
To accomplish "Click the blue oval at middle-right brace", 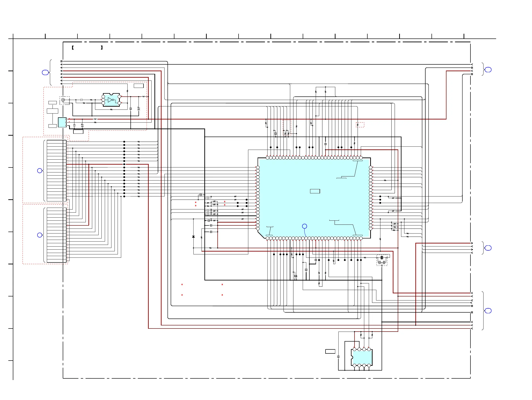I will pos(488,248).
